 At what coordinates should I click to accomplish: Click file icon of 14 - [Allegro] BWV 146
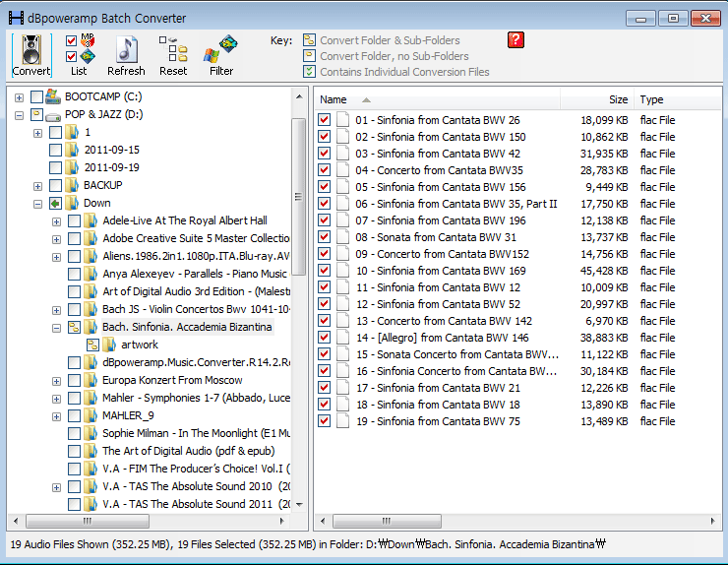click(x=343, y=338)
